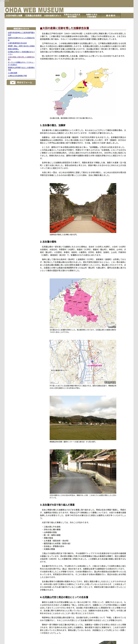Viewport: 138px width, 644px height.
Task: Click 西日本農業研究センター label on topographic map
Action: [60, 370]
